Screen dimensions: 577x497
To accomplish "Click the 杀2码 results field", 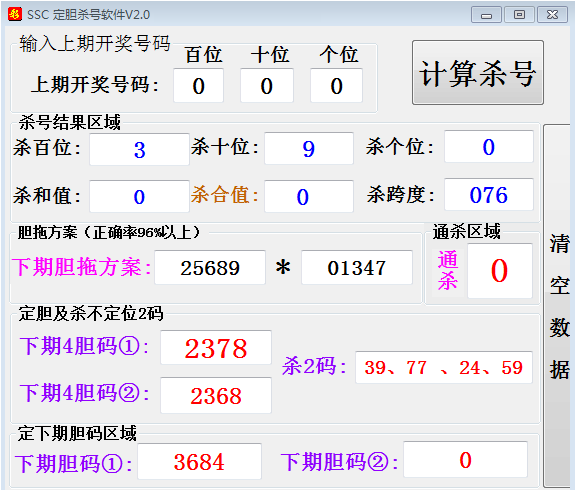I will (x=444, y=367).
